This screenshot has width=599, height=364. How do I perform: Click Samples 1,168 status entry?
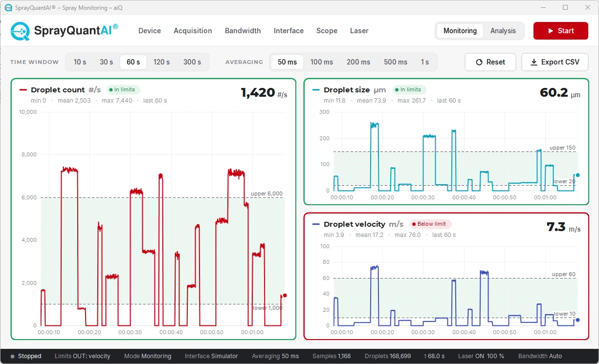pyautogui.click(x=332, y=356)
